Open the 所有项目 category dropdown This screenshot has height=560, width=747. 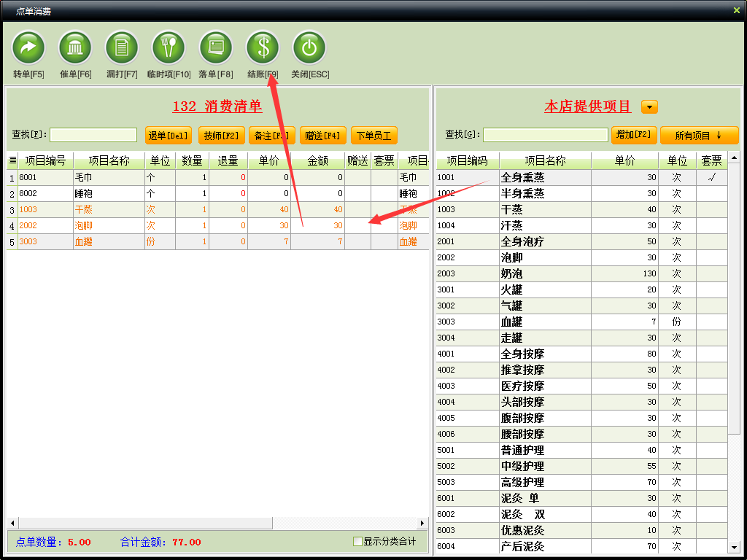click(699, 136)
